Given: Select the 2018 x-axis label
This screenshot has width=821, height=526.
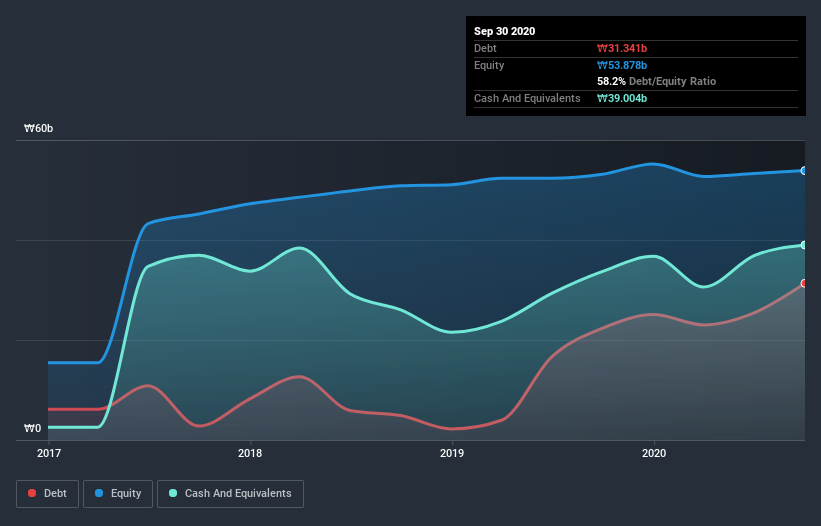Looking at the screenshot, I should click(250, 453).
